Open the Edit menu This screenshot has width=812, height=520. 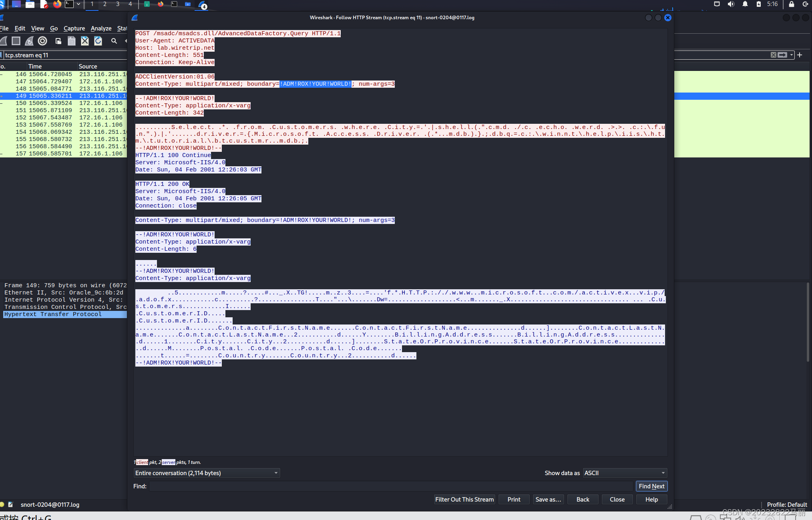20,28
